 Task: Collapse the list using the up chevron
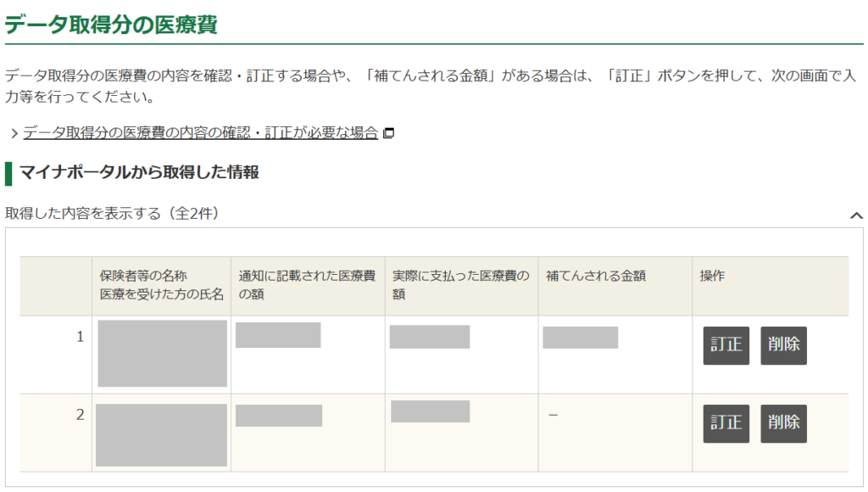click(x=856, y=215)
